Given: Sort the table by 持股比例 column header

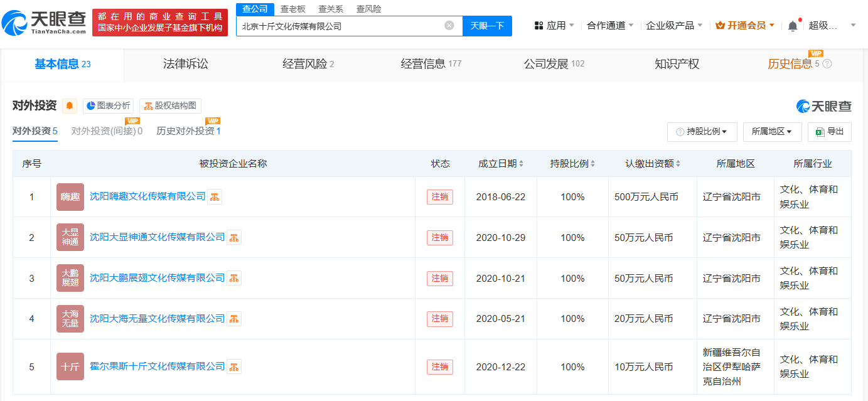Looking at the screenshot, I should pos(572,164).
